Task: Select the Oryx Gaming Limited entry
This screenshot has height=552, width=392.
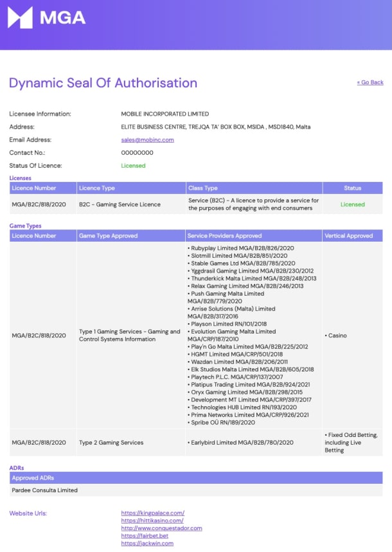Action: pos(245,392)
